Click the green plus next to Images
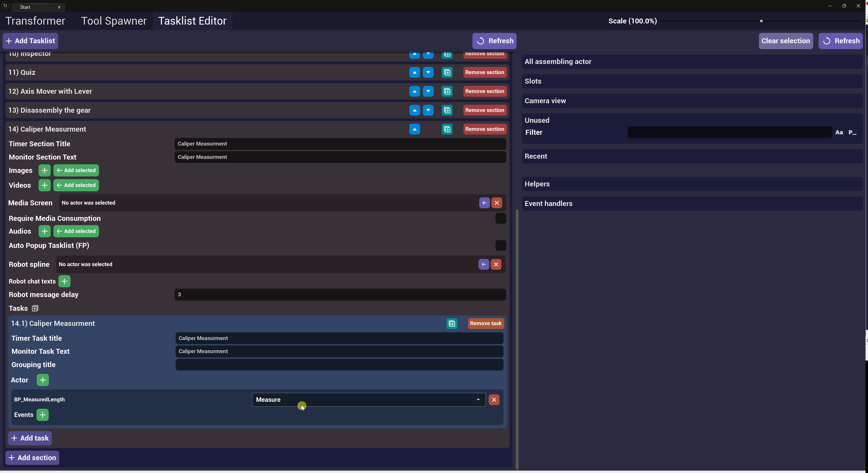The height and width of the screenshot is (473, 868). click(x=44, y=170)
